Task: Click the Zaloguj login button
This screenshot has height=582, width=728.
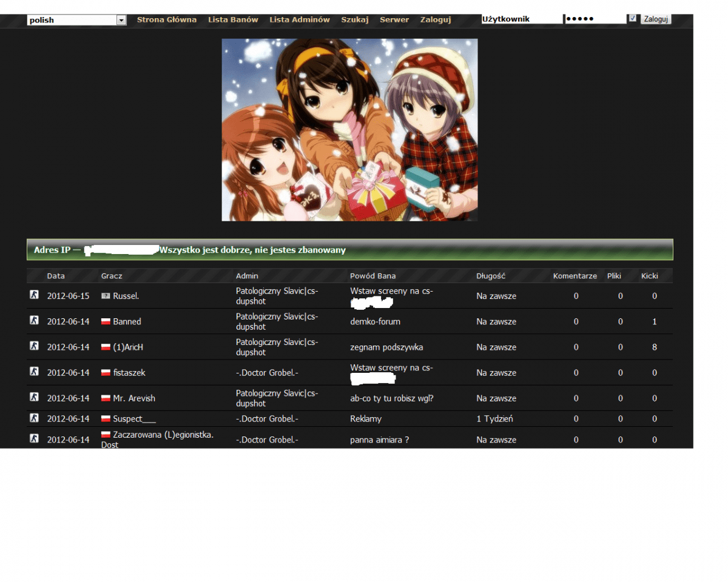Action: 656,19
